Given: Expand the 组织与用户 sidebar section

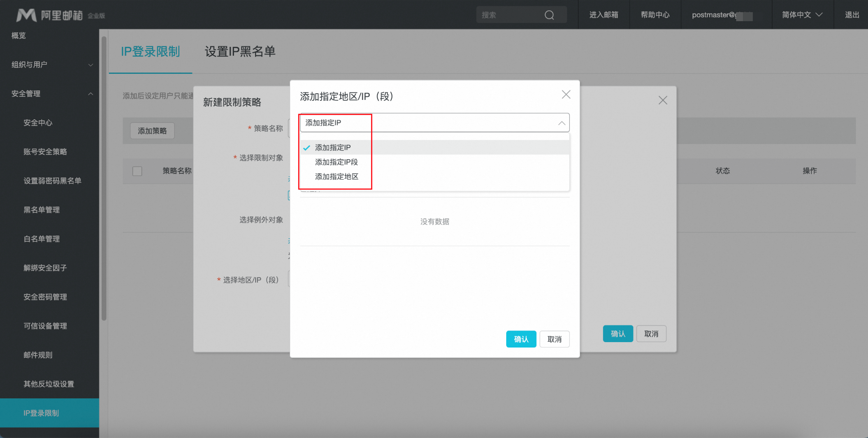Looking at the screenshot, I should 49,65.
